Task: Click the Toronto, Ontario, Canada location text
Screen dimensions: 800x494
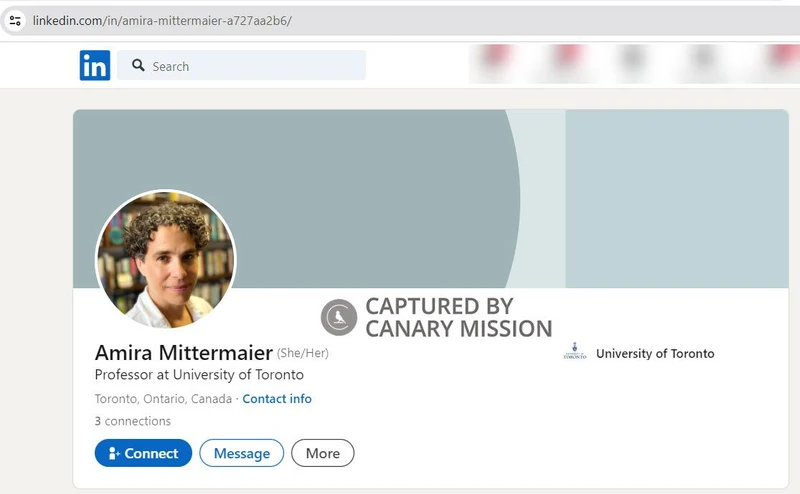Action: 163,399
